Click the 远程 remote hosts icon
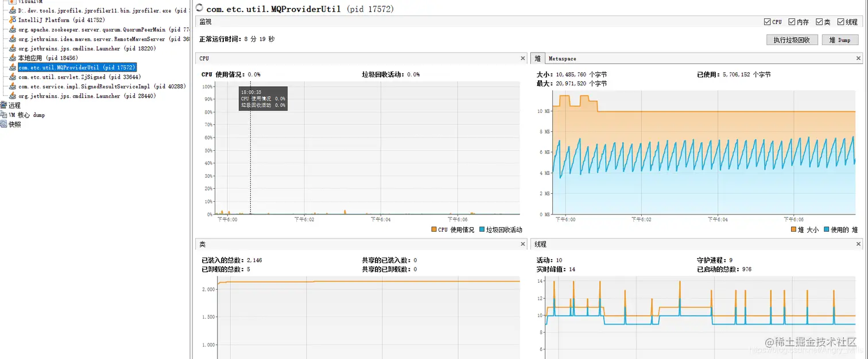This screenshot has width=868, height=359. [3, 105]
